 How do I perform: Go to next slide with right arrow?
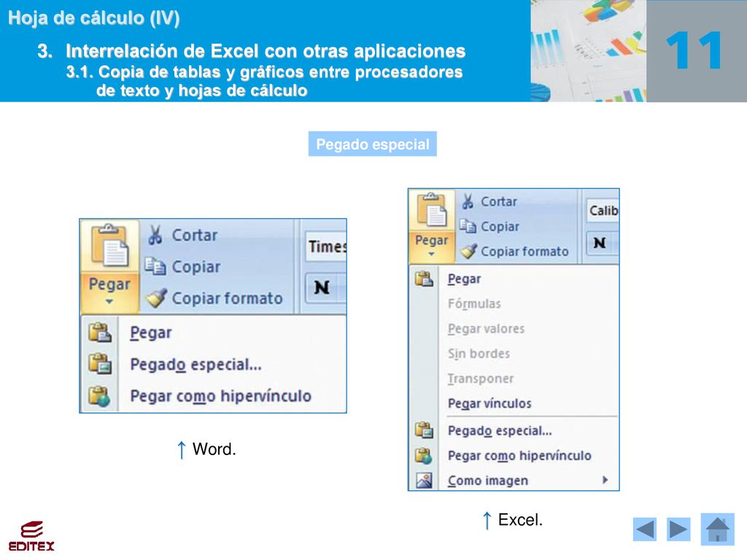point(678,529)
